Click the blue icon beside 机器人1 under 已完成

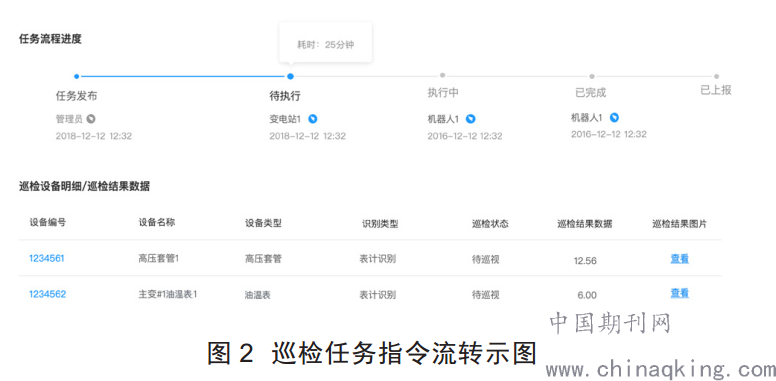click(x=614, y=117)
